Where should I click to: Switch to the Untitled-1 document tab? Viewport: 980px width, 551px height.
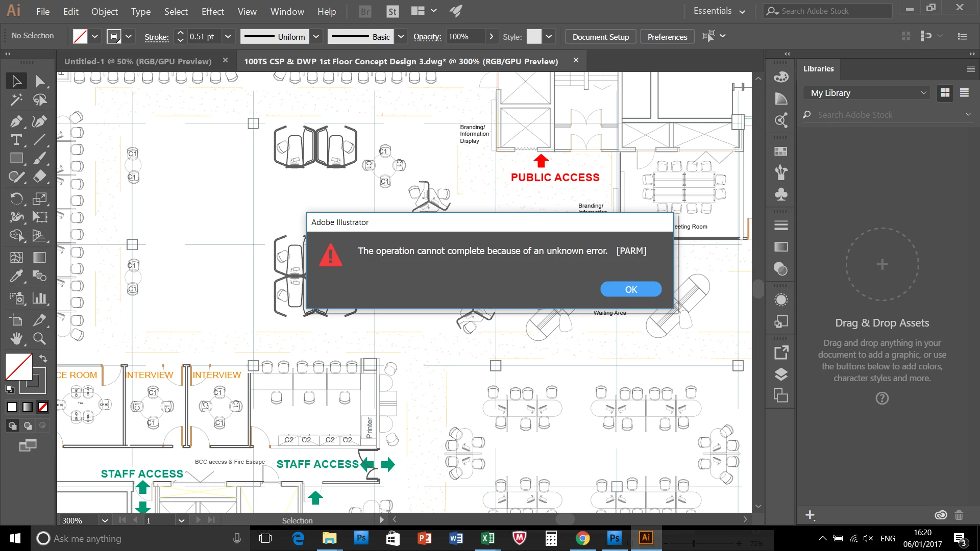(138, 61)
